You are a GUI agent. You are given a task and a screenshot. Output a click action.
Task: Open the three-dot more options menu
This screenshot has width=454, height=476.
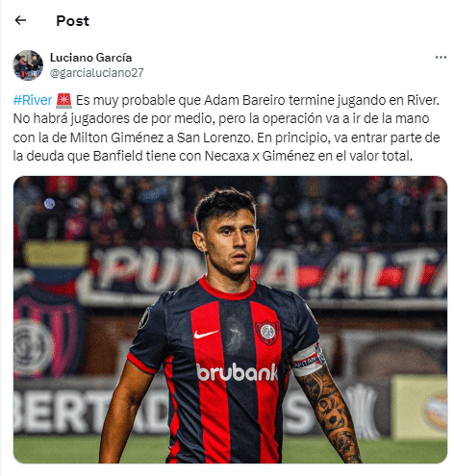coord(441,58)
